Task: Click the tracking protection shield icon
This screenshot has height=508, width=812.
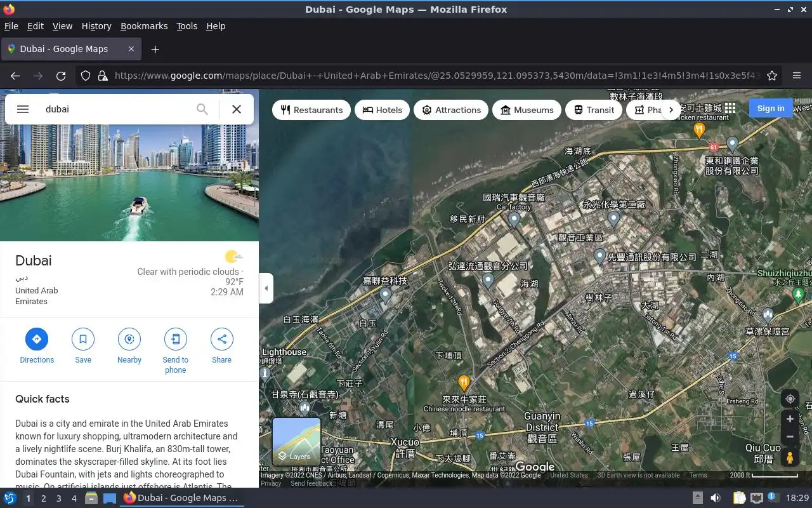Action: 86,76
